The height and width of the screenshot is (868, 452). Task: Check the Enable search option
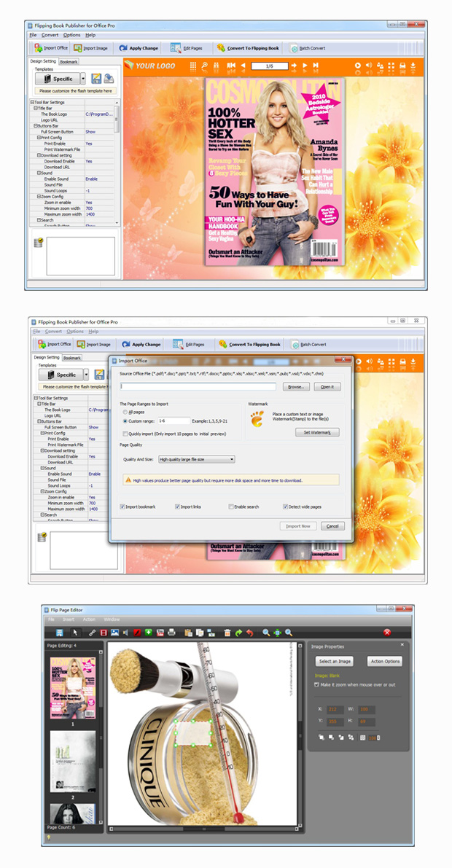point(231,507)
